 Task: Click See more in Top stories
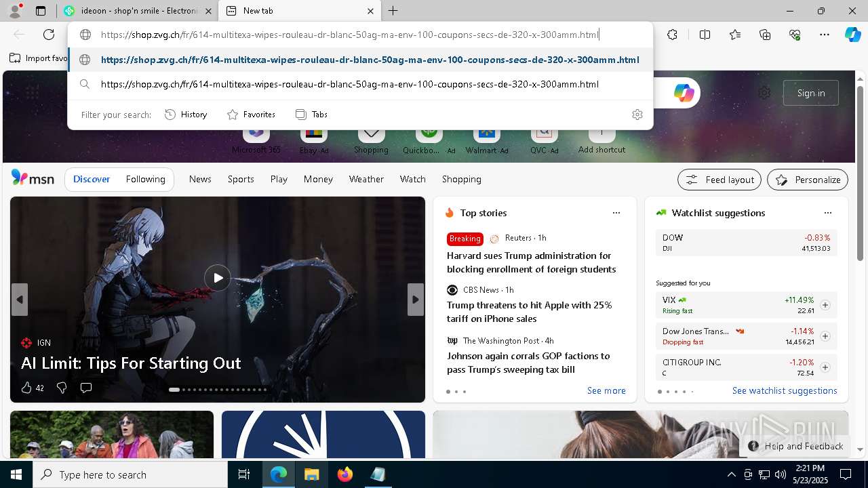[x=606, y=390]
